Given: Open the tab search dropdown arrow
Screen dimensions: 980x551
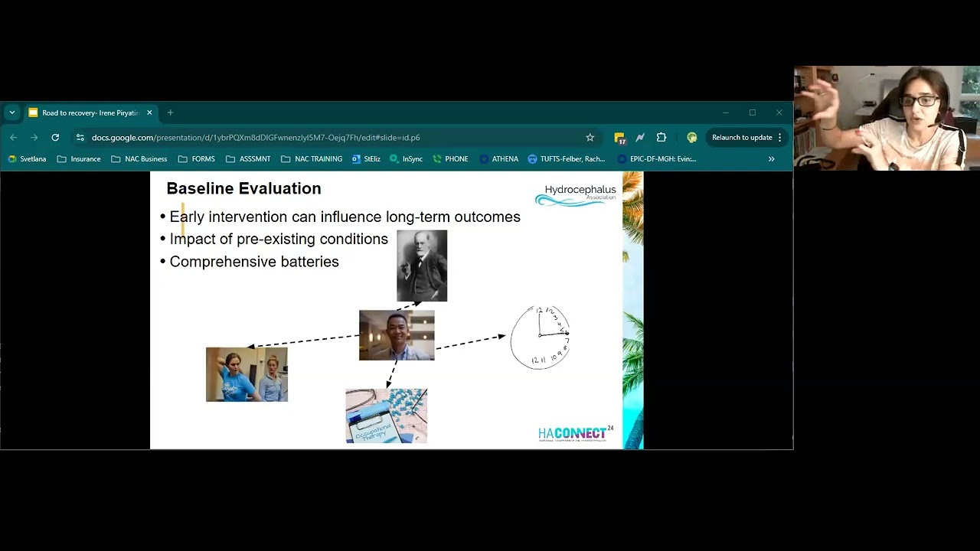Looking at the screenshot, I should (12, 112).
